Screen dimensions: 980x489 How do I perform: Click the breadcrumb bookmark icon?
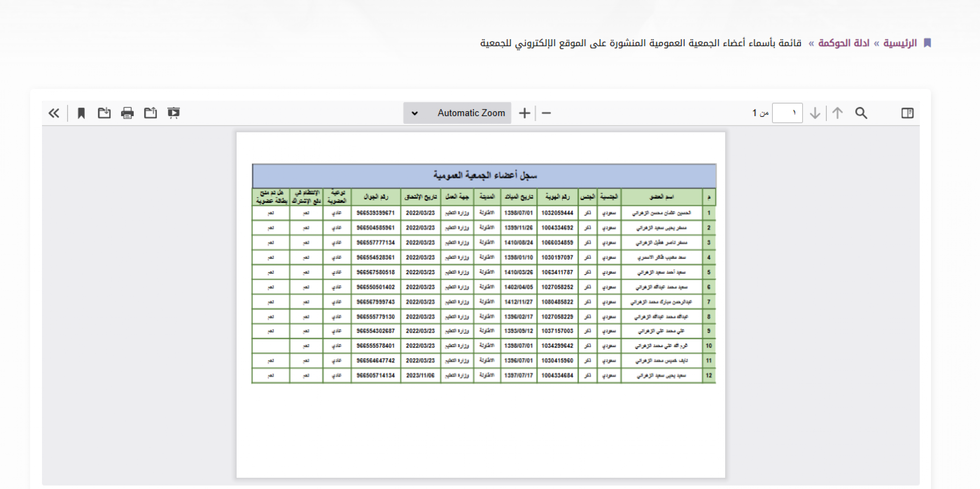(x=927, y=43)
